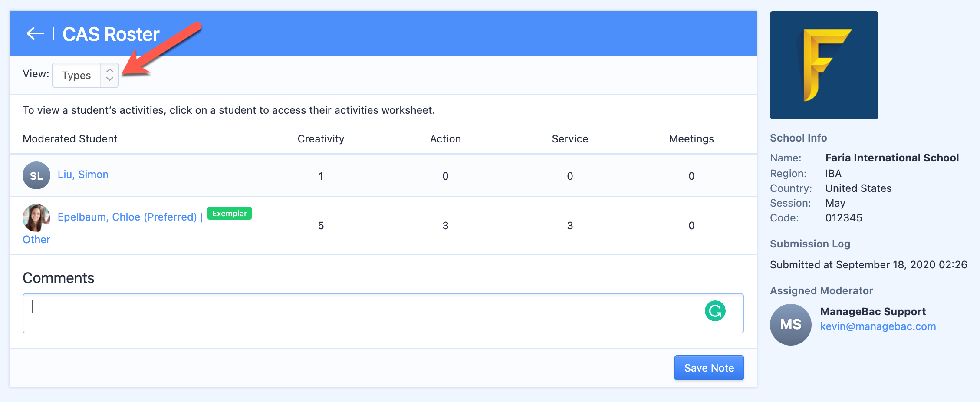
Task: Click Chloe Epelbaum's profile photo
Action: [36, 217]
